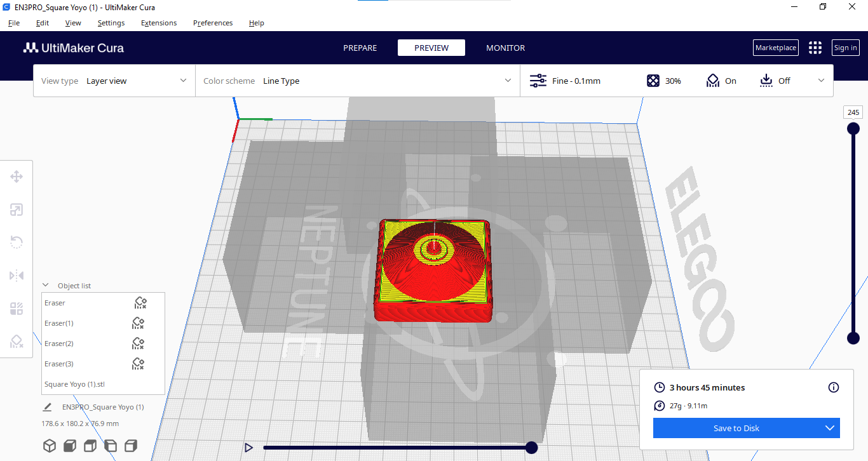Select the Move tool

tap(17, 176)
